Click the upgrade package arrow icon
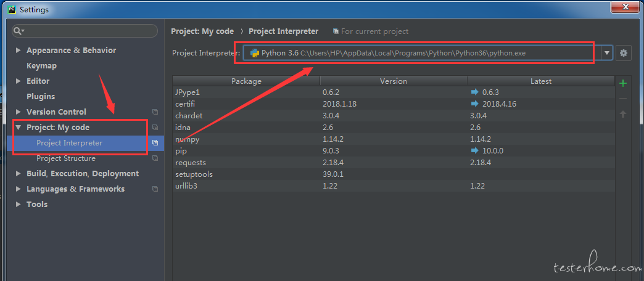644x281 pixels. coord(623,114)
